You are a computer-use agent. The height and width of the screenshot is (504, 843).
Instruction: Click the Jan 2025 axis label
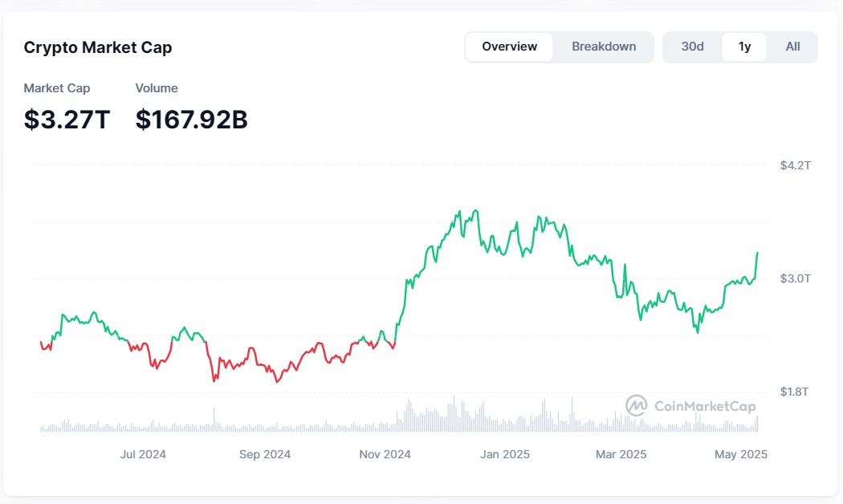[x=504, y=454]
